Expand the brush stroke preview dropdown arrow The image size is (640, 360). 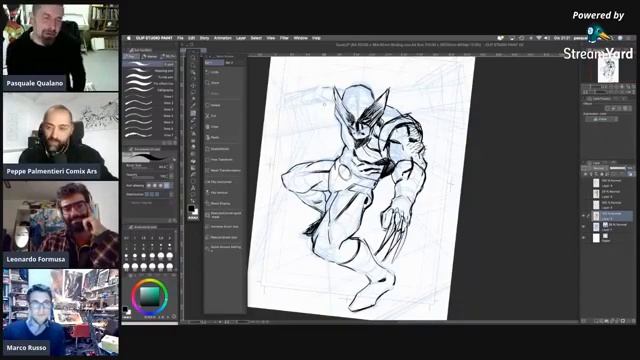tap(174, 160)
